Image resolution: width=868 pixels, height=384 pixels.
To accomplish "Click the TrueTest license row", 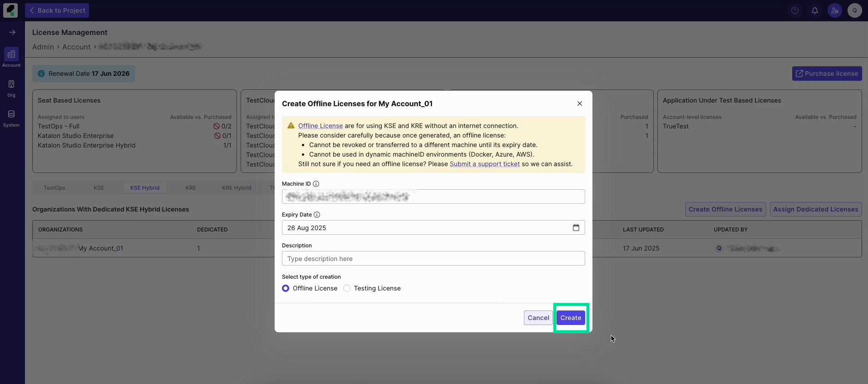I will 759,126.
